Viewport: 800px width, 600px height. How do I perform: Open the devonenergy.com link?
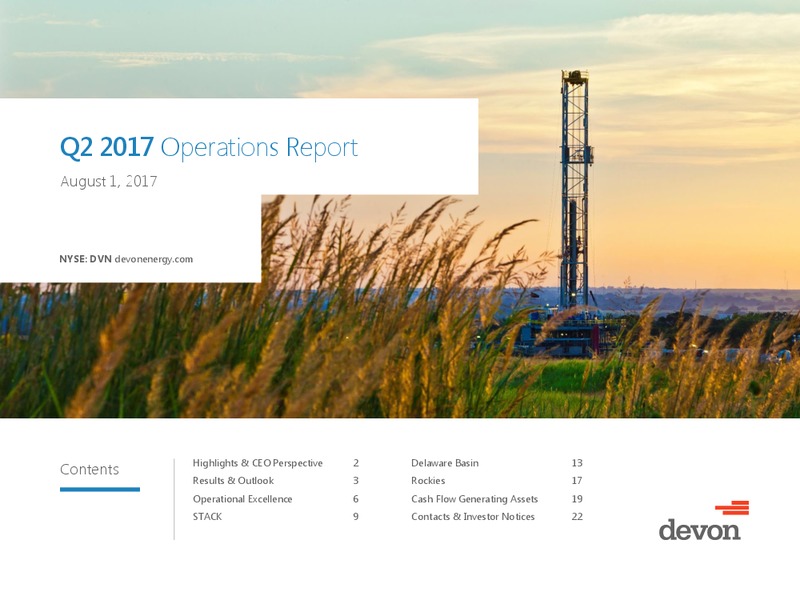(x=154, y=259)
